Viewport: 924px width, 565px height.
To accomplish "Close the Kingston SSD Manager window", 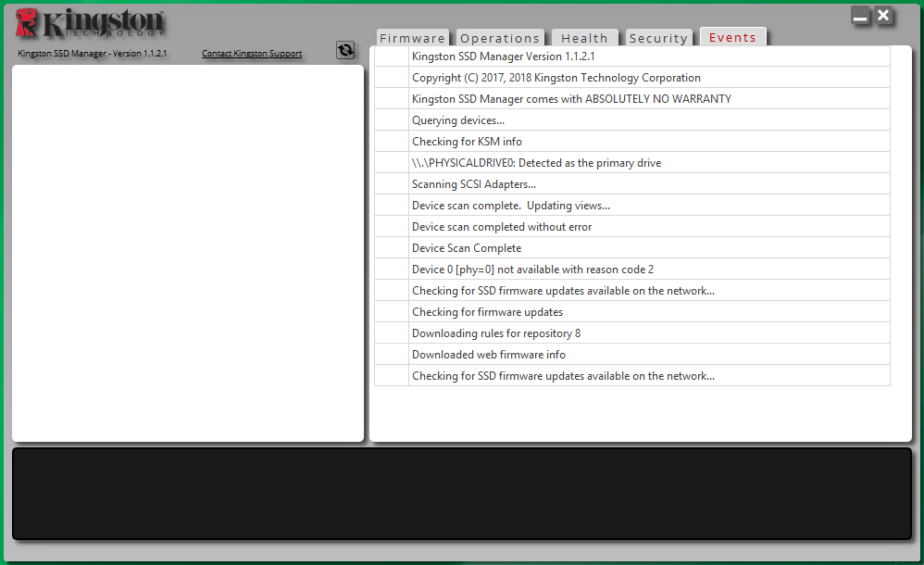I will pyautogui.click(x=883, y=16).
